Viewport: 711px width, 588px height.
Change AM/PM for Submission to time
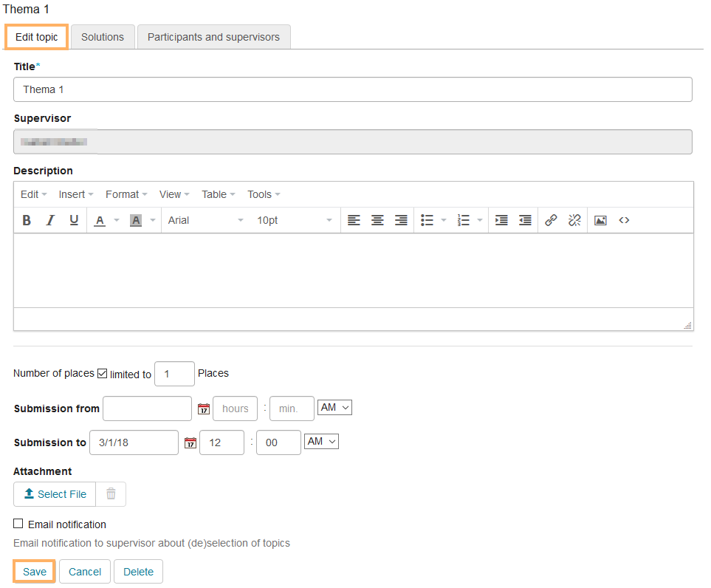(x=322, y=442)
